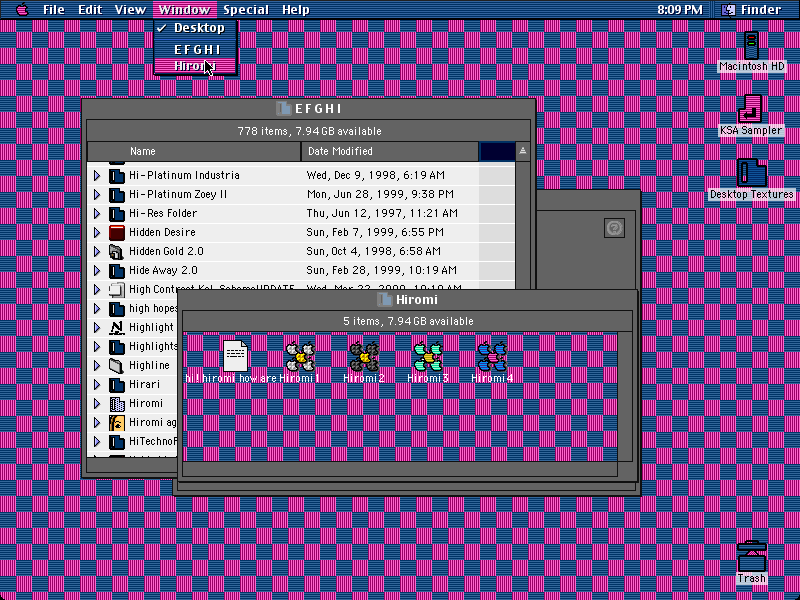Select the Hiromi patterned folder icon in list
Screen dimensions: 800x600
pos(117,404)
